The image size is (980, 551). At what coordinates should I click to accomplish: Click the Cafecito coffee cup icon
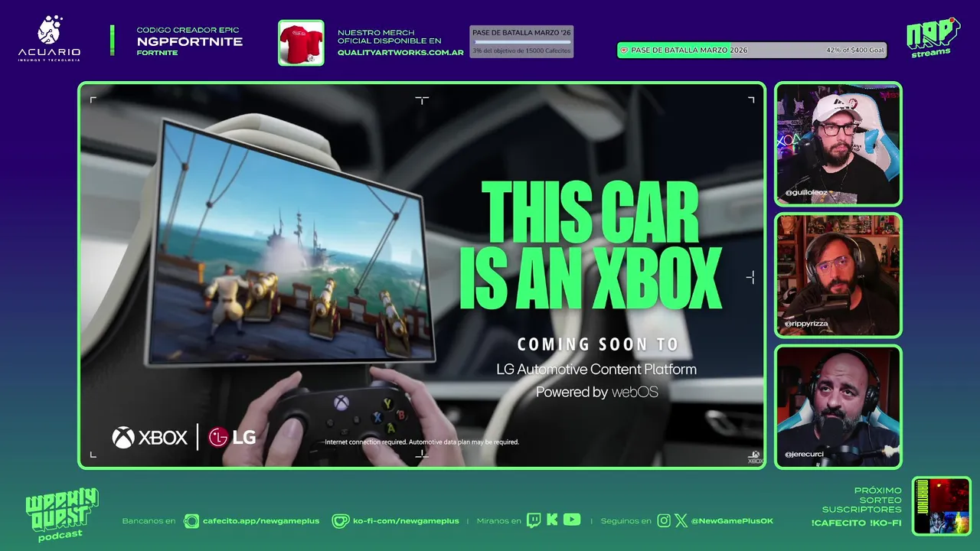[191, 521]
